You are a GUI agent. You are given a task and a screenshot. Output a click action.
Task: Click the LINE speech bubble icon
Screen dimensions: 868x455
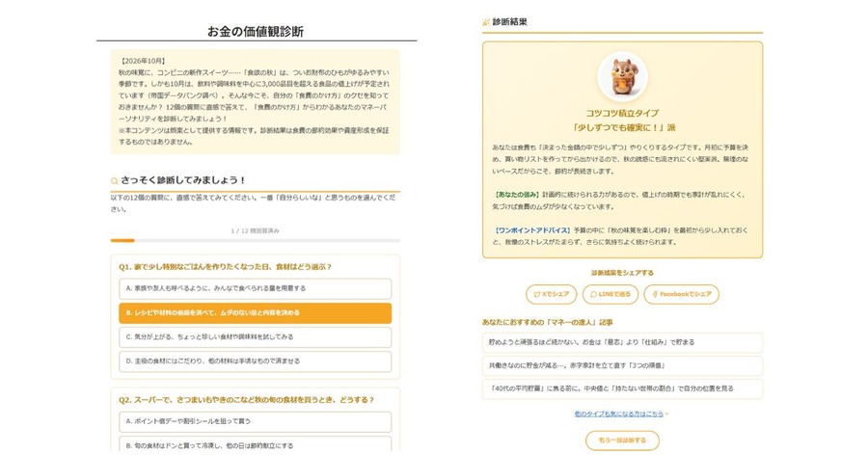tap(593, 294)
